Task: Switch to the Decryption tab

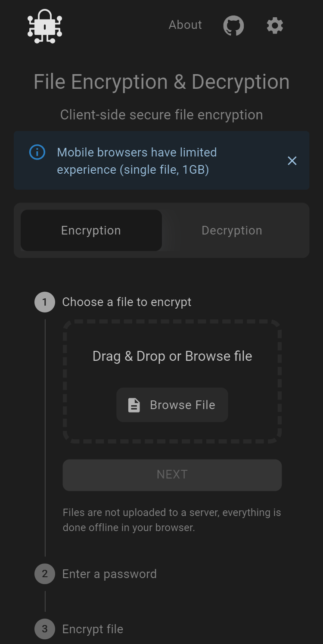Action: coord(232,231)
